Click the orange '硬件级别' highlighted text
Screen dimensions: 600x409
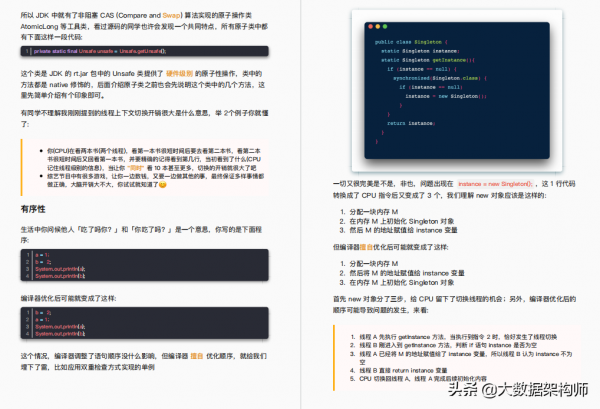182,74
